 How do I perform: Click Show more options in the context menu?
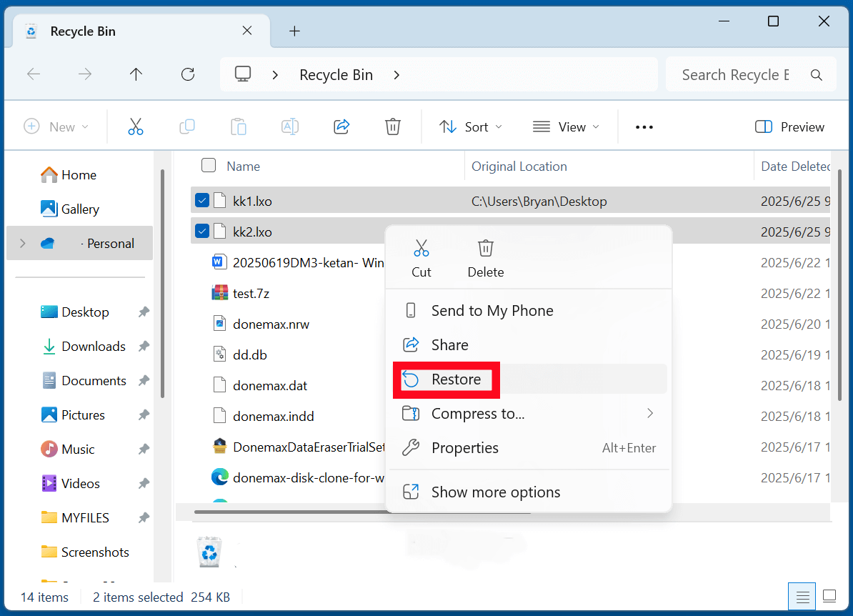point(495,492)
